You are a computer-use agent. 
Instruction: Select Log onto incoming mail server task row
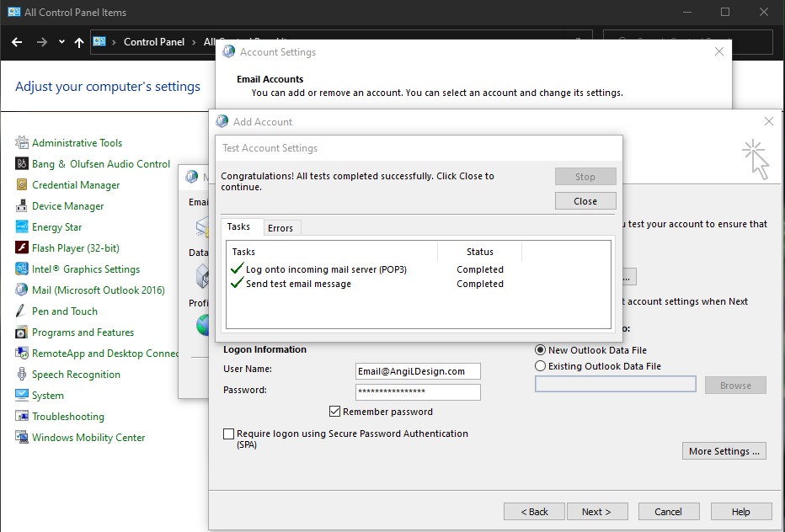pyautogui.click(x=418, y=269)
